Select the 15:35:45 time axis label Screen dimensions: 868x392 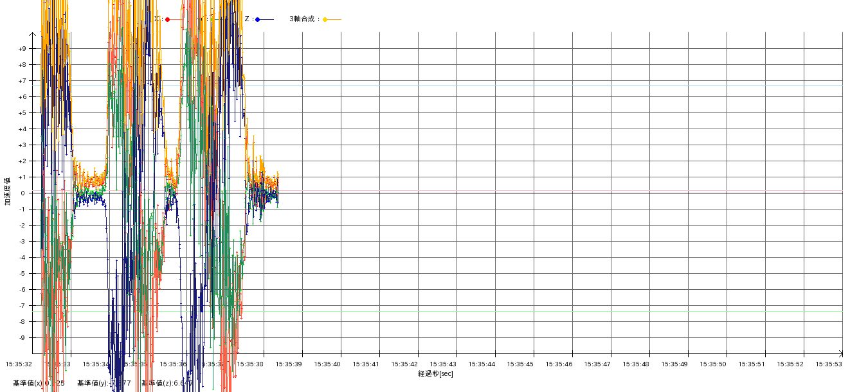(x=520, y=364)
